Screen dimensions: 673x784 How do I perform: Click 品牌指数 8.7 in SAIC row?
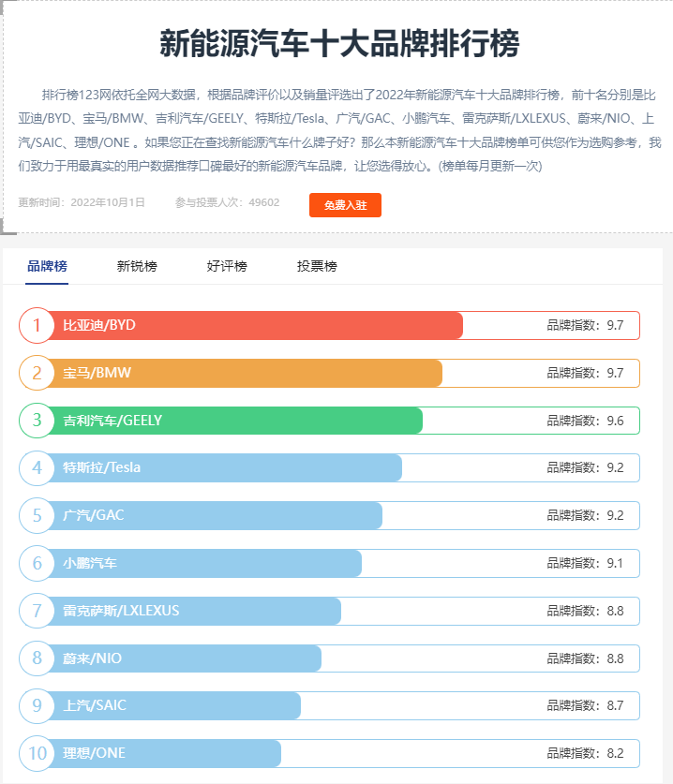pyautogui.click(x=585, y=705)
